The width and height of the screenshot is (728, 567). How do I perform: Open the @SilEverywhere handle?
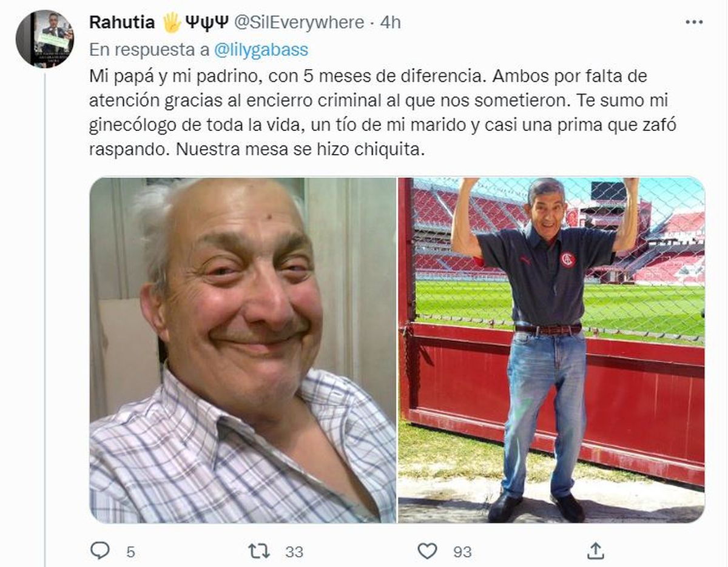(x=298, y=22)
